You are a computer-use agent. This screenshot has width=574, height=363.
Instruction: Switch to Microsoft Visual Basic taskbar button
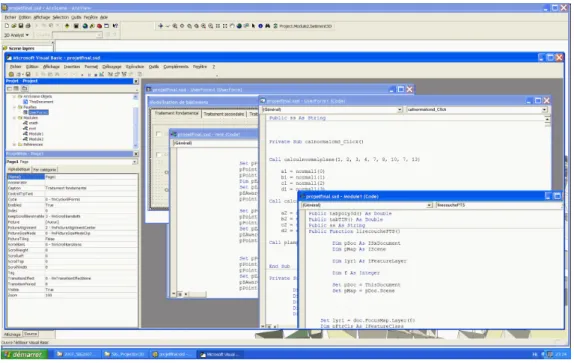point(220,354)
